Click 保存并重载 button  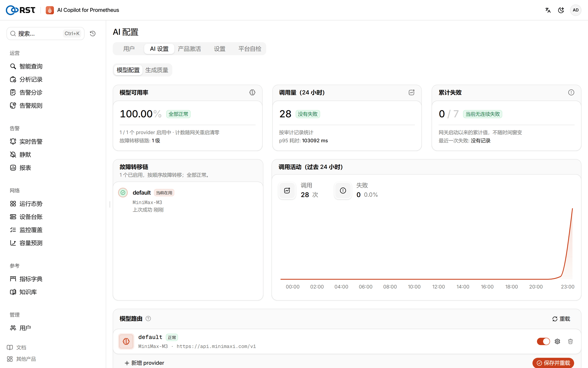(553, 363)
